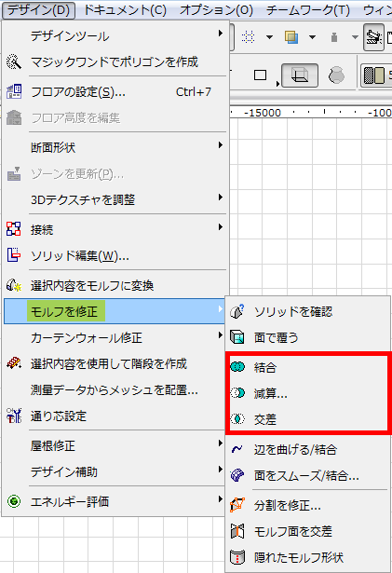Choose 分割を修正... command
This screenshot has width=392, height=573.
(288, 505)
